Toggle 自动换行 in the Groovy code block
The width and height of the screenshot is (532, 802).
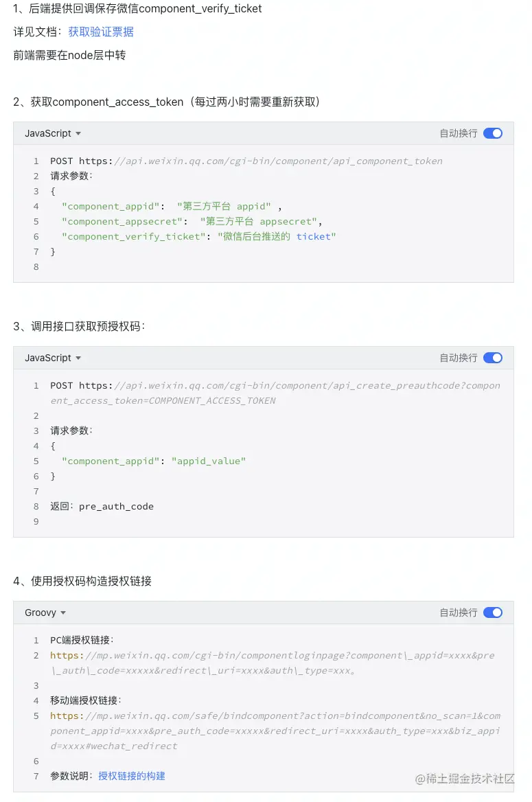tap(493, 612)
